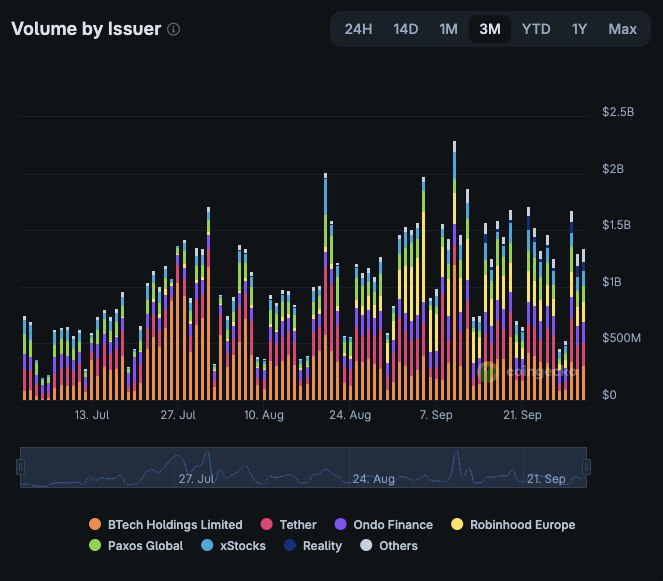Click the $1B y-axis label
This screenshot has width=663, height=581.
pyautogui.click(x=611, y=282)
